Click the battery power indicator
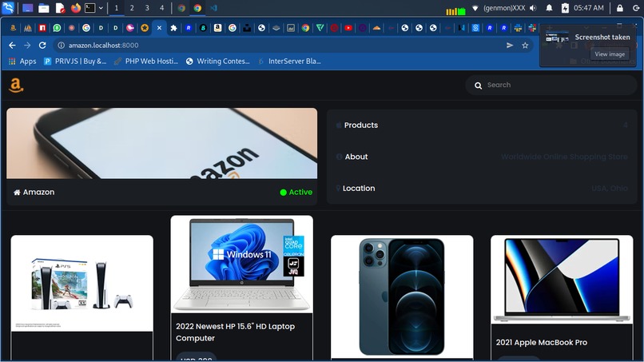 [x=565, y=8]
